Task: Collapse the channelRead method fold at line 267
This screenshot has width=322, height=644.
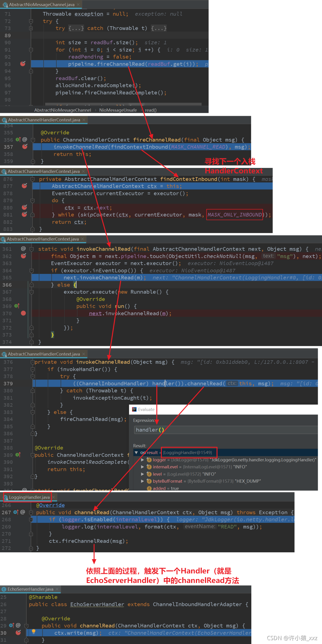Action: point(31,512)
